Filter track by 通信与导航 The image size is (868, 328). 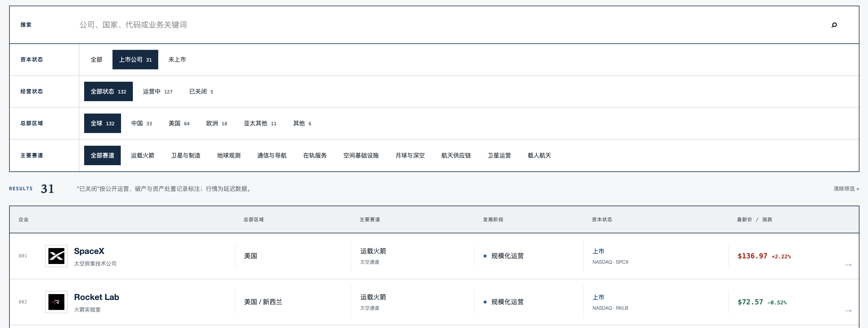(272, 155)
